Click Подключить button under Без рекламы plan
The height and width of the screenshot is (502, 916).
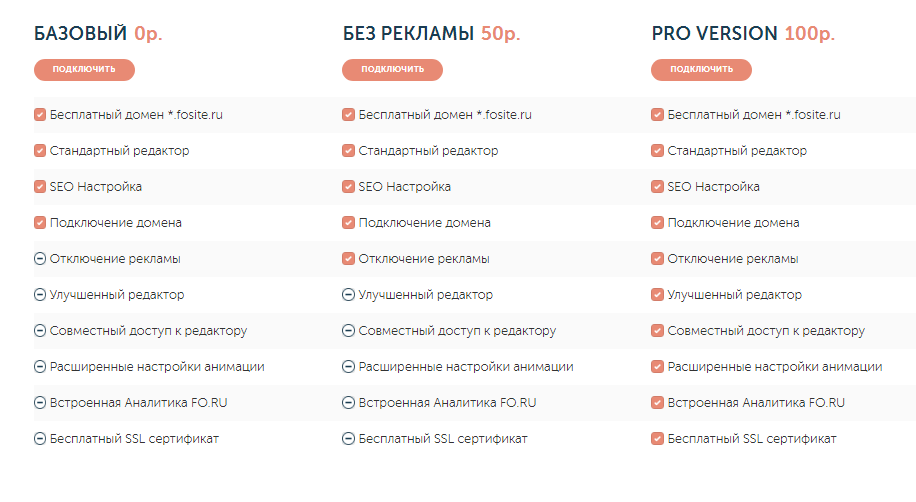(x=392, y=70)
